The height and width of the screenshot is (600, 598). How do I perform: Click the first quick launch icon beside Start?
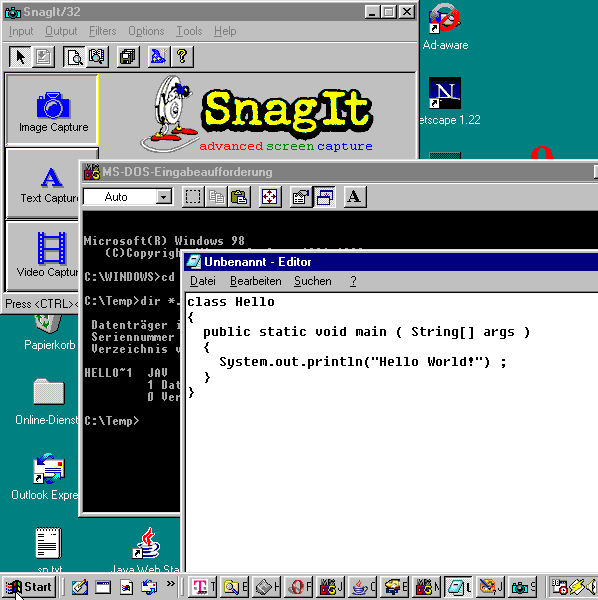point(80,587)
